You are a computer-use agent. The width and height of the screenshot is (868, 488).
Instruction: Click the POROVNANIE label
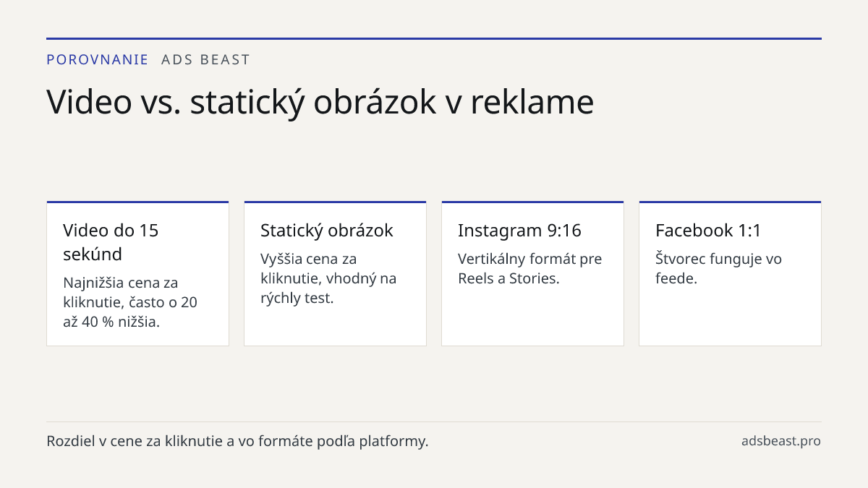click(x=97, y=60)
